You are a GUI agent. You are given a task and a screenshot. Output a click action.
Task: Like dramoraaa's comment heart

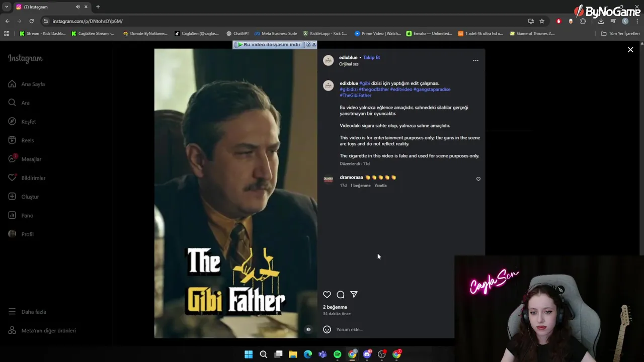coord(478,179)
